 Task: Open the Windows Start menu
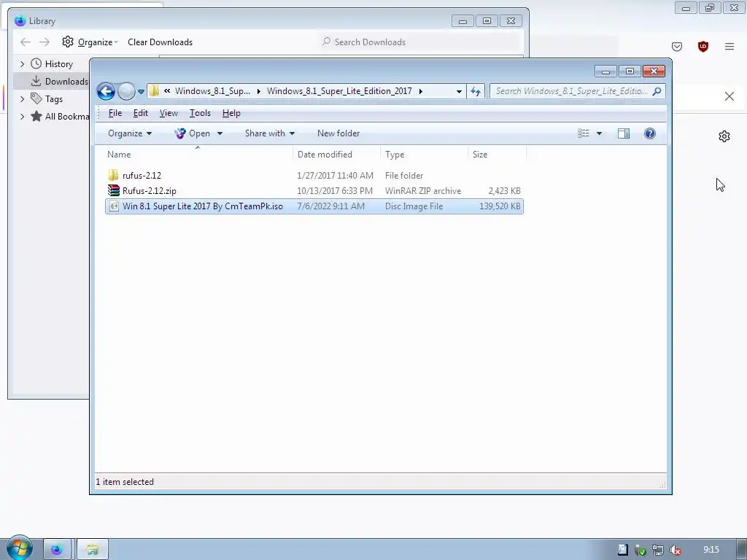(19, 548)
